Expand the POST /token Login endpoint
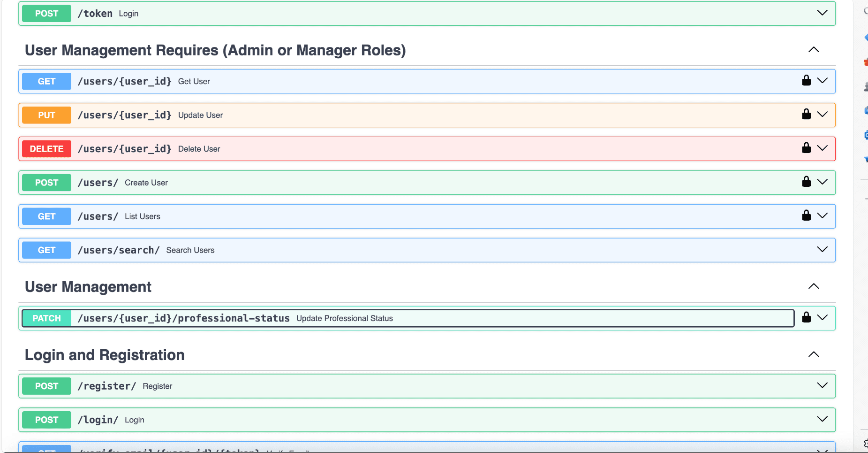 tap(823, 13)
